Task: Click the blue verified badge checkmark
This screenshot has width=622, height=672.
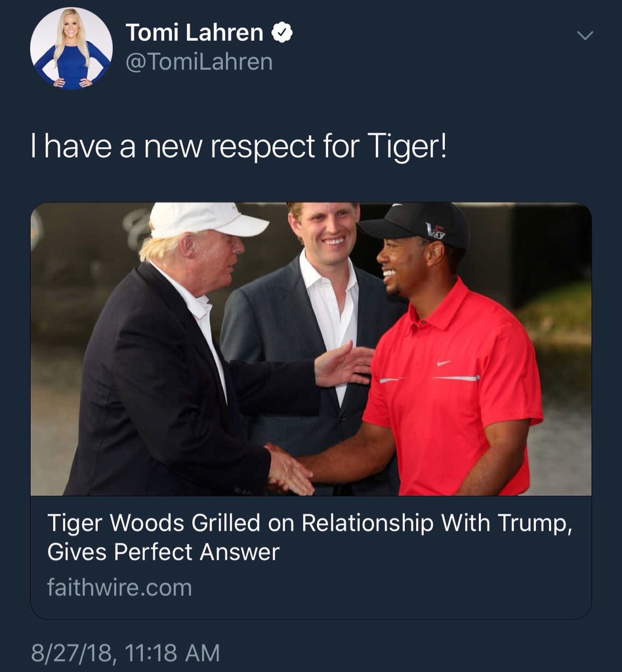Action: point(282,33)
